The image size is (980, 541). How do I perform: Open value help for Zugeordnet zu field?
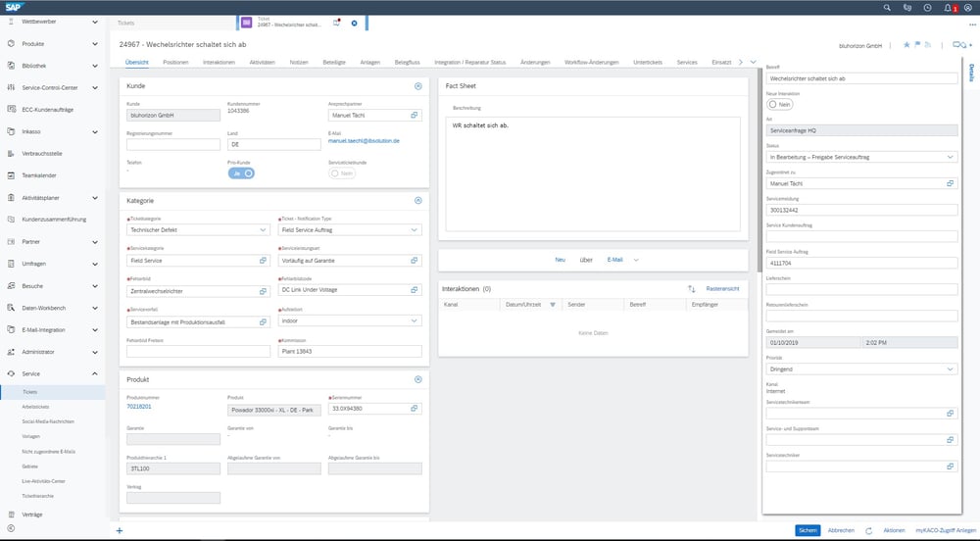[x=950, y=183]
